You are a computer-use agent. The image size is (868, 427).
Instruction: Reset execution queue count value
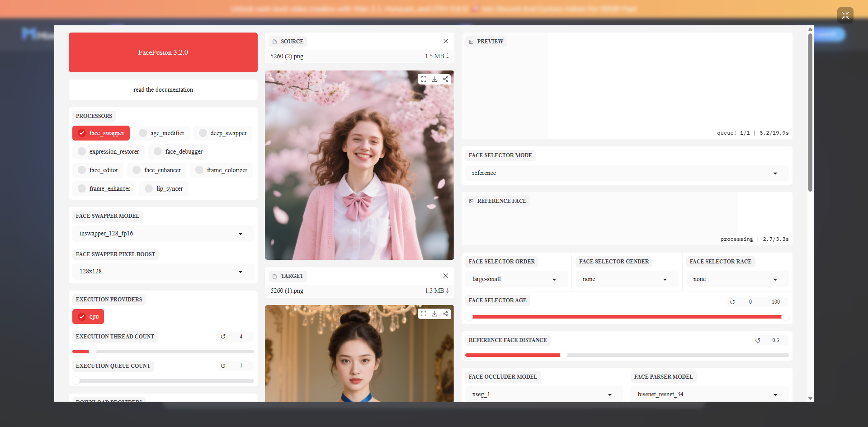point(223,366)
